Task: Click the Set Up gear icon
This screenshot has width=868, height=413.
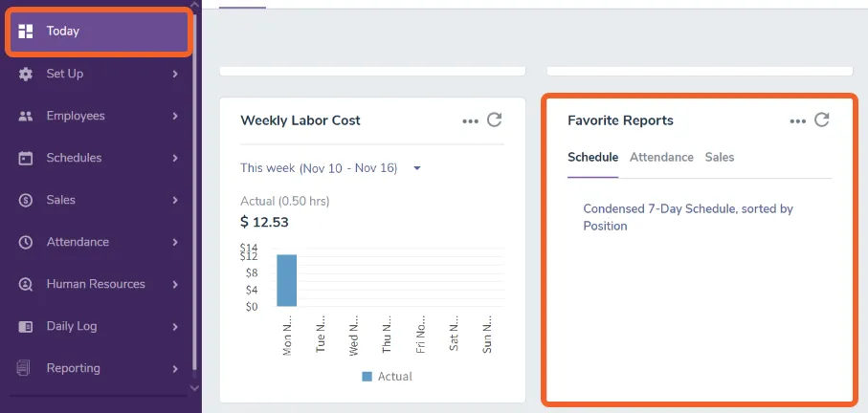Action: click(26, 74)
